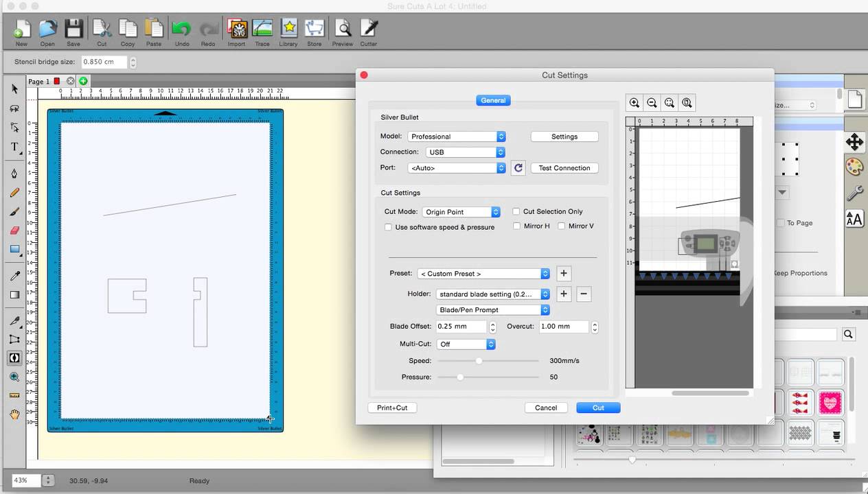Open the Cut Mode dropdown

tap(461, 212)
